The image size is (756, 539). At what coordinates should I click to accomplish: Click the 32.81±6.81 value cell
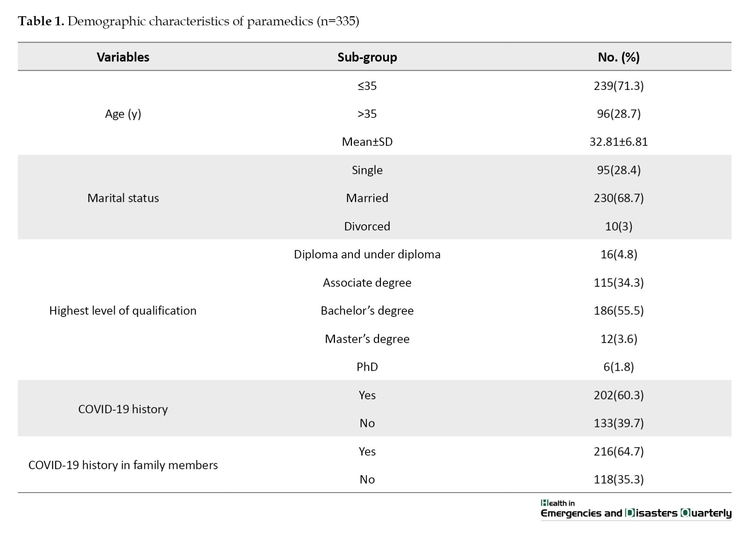(x=618, y=142)
